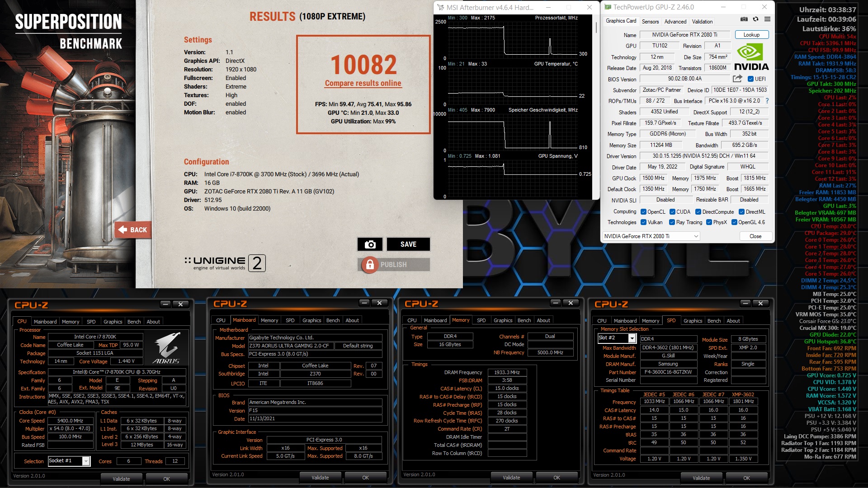Viewport: 868px width, 488px height.
Task: Switch to Advanced tab in GPU-Z
Action: coord(675,21)
